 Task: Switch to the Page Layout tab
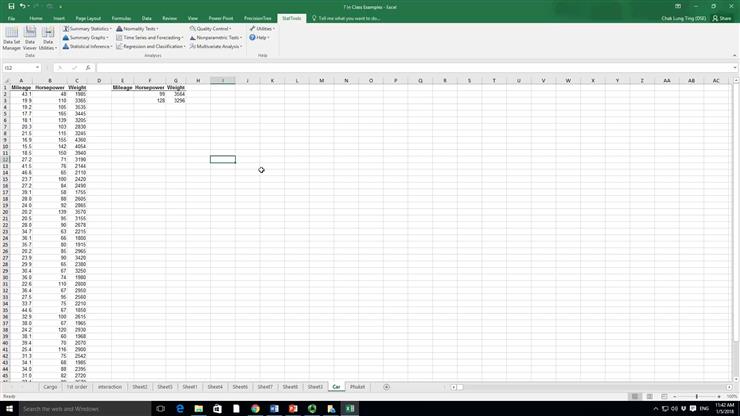[88, 18]
